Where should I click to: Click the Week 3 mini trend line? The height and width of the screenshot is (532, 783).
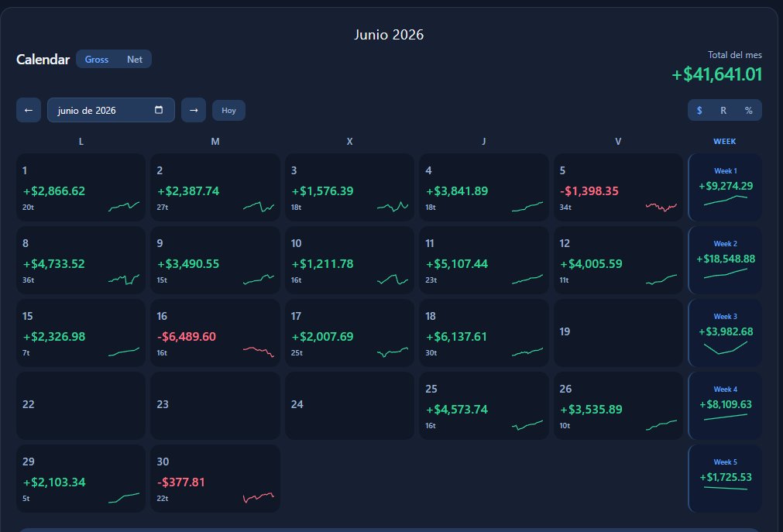pyautogui.click(x=725, y=348)
